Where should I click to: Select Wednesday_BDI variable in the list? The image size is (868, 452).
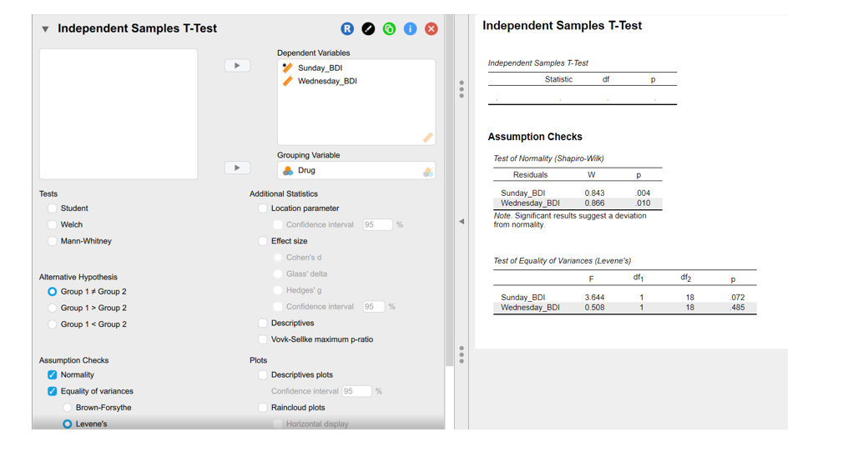[327, 81]
